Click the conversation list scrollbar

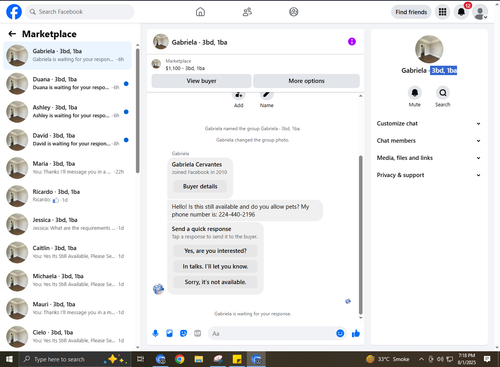138,111
